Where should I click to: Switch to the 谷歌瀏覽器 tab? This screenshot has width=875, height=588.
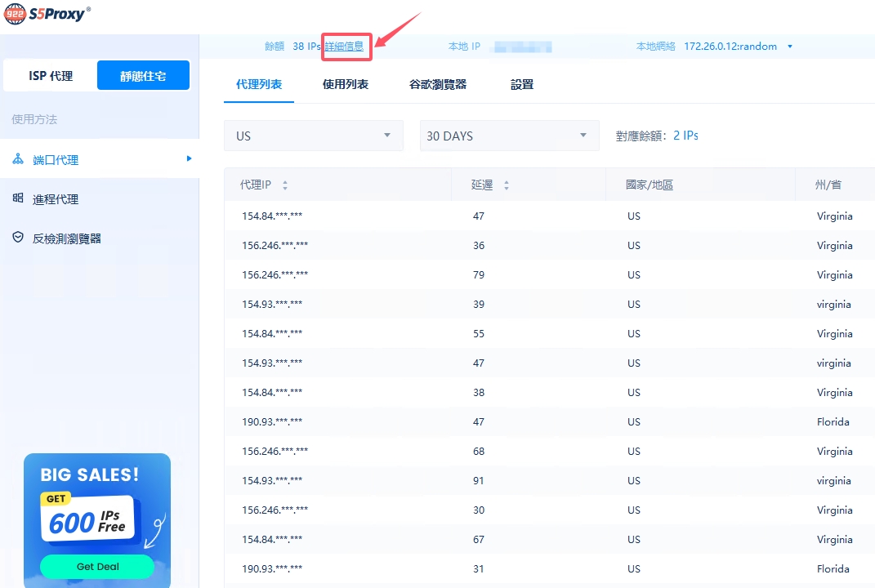tap(437, 84)
